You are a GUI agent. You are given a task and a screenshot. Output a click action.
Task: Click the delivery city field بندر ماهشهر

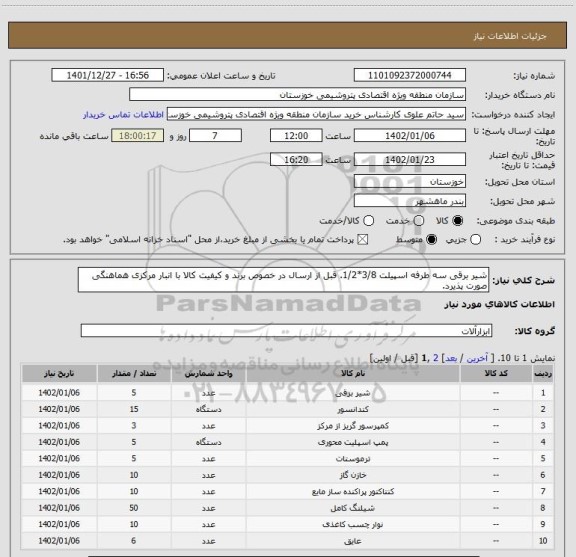pyautogui.click(x=410, y=201)
